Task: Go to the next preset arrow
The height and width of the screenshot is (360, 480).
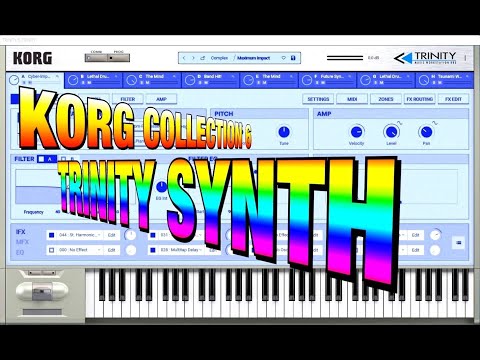Action: (x=193, y=58)
